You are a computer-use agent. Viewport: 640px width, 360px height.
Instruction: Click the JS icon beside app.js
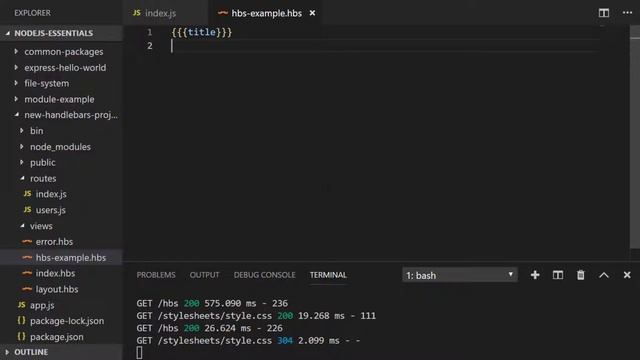(x=22, y=304)
